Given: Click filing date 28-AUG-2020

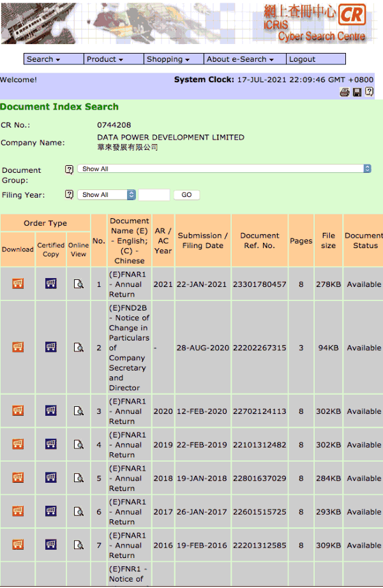Looking at the screenshot, I should pyautogui.click(x=203, y=348).
